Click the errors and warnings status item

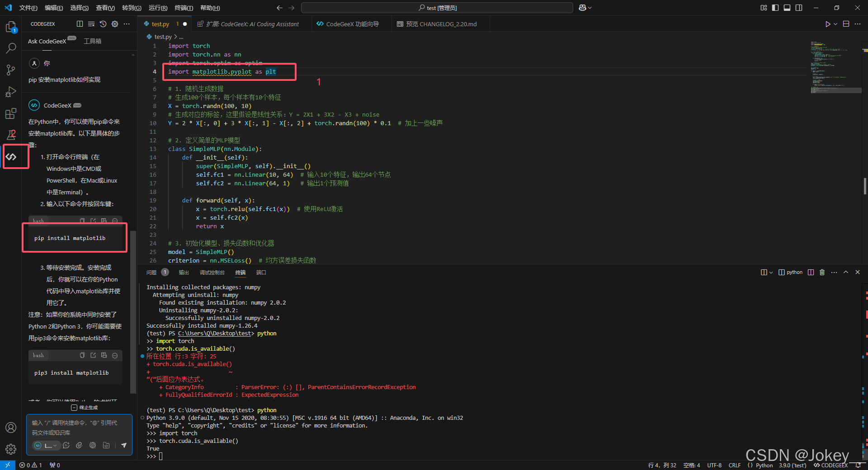[31, 465]
